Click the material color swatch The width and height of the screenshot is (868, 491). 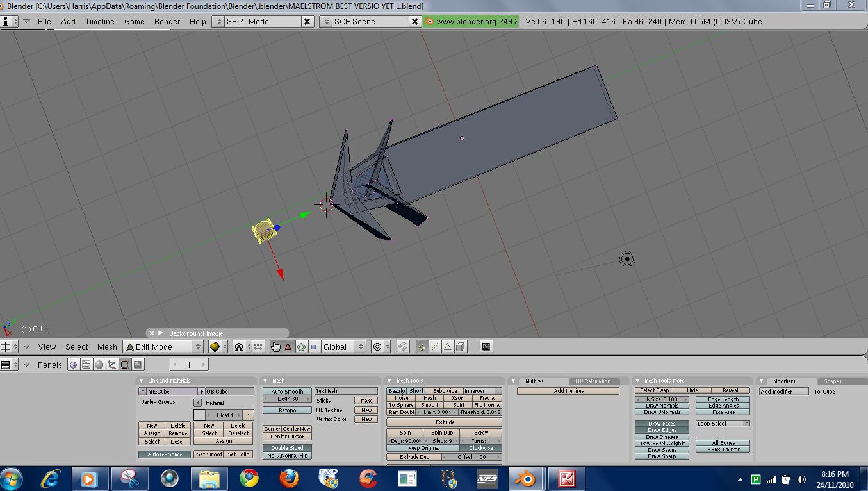[x=199, y=415]
